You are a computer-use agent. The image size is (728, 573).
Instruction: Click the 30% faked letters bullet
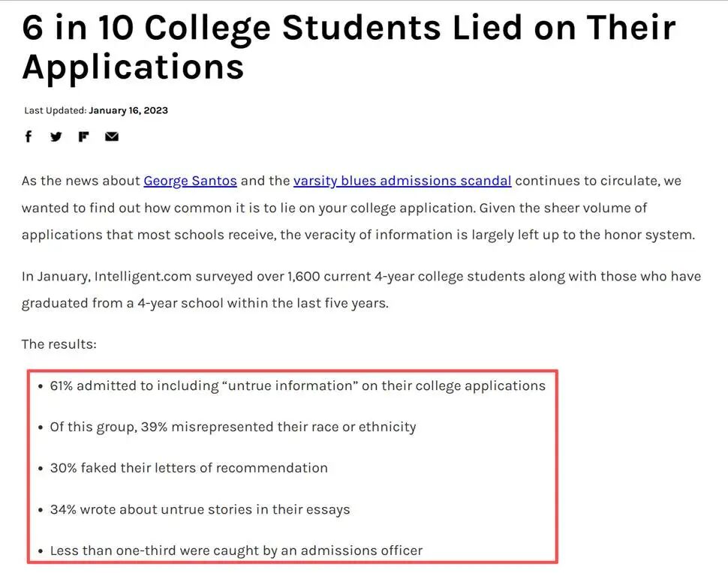point(188,468)
